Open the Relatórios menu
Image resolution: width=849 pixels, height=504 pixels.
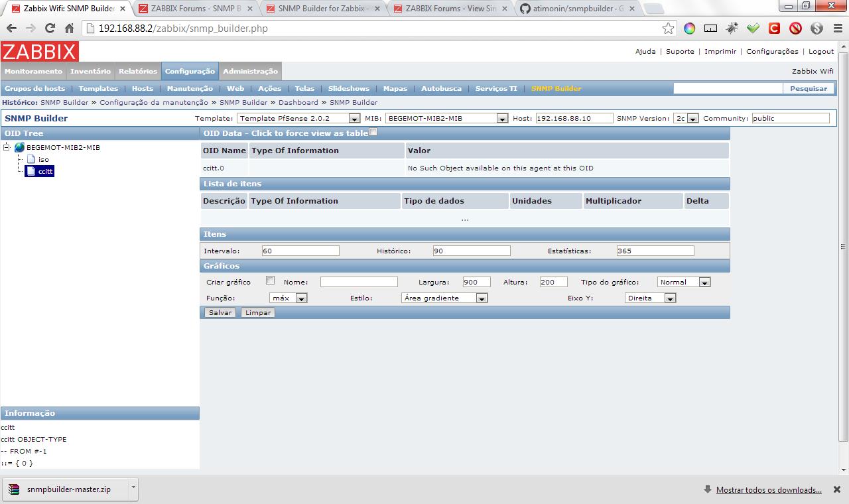click(x=138, y=71)
